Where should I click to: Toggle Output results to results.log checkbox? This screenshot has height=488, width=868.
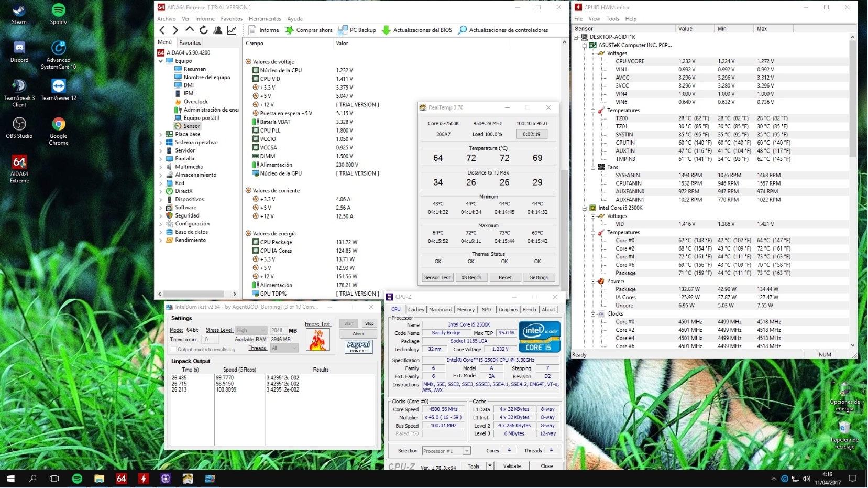(173, 349)
